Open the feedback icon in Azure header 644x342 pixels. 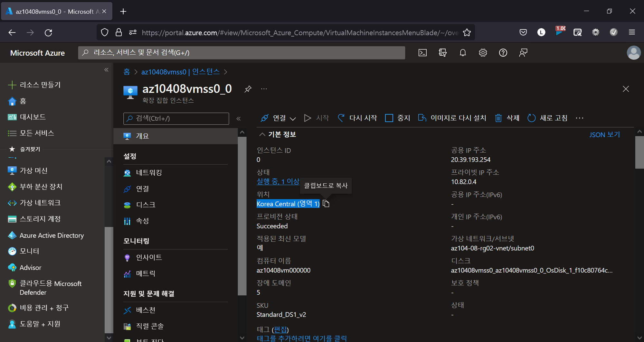pyautogui.click(x=523, y=53)
